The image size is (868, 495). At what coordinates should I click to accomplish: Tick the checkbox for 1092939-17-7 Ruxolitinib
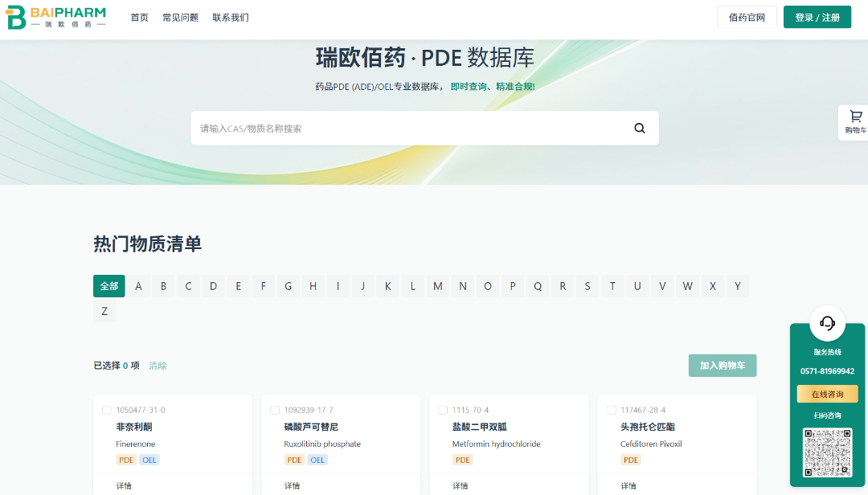click(275, 411)
